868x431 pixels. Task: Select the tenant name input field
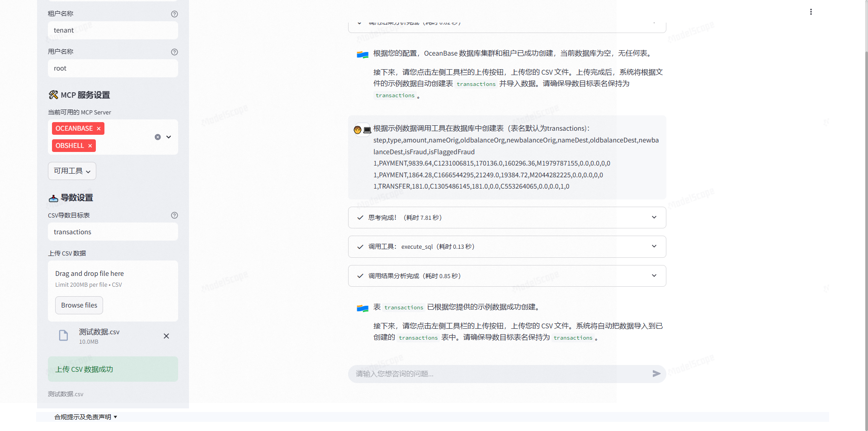click(x=113, y=30)
